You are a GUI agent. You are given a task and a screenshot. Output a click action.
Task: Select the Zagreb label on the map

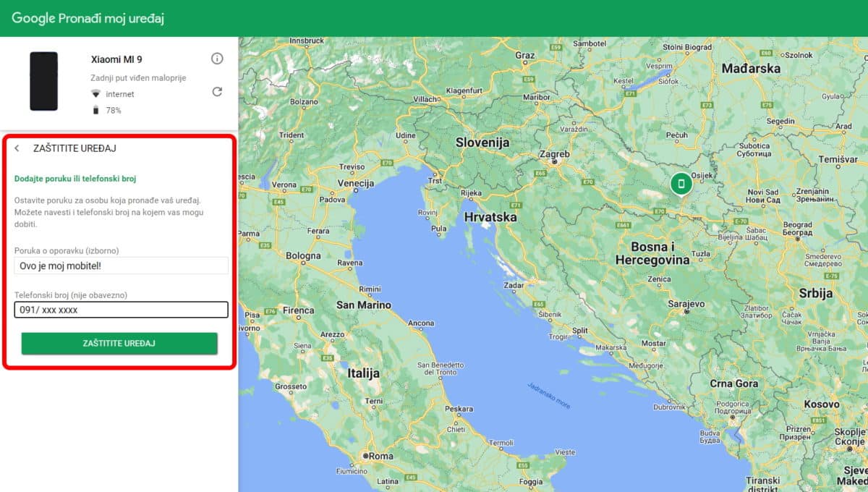coord(553,154)
